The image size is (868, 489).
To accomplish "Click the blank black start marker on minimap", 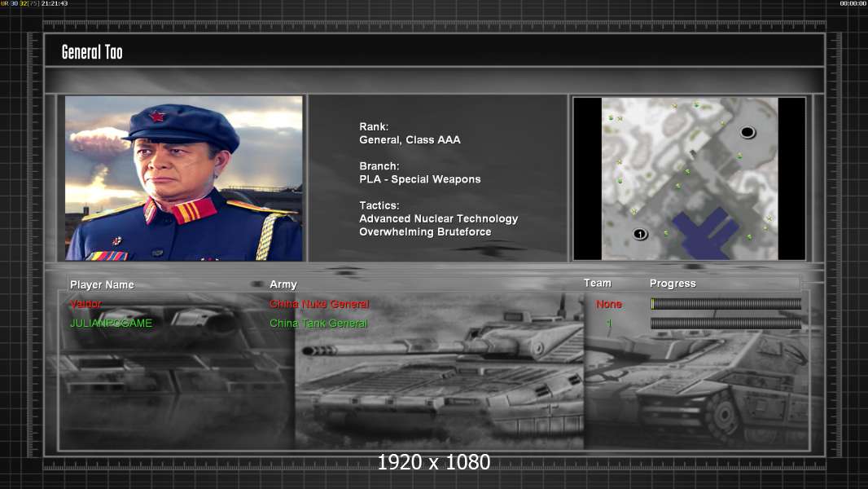I will 747,132.
